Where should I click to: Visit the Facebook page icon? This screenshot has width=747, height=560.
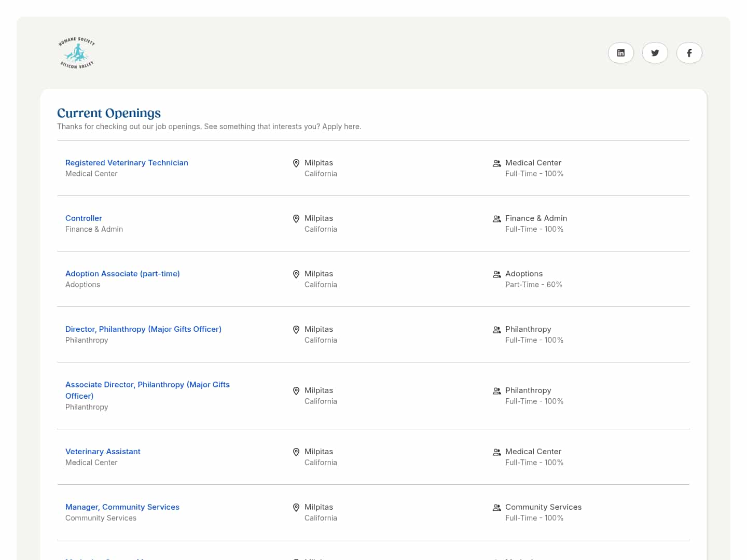[x=689, y=53]
